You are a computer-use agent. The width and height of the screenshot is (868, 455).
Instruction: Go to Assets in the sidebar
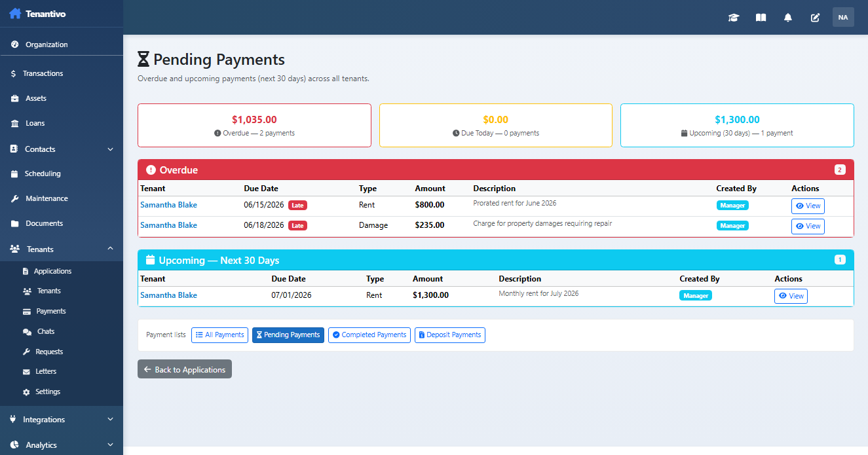62,98
